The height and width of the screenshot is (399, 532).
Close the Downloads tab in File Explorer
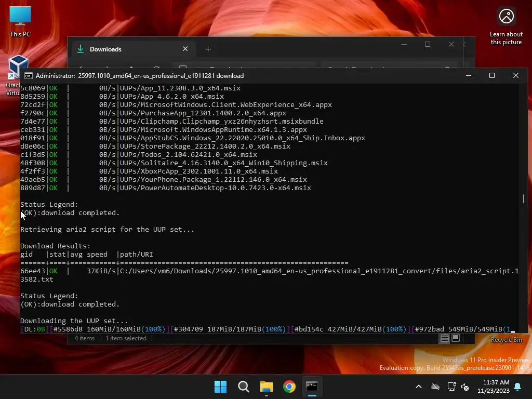[185, 49]
